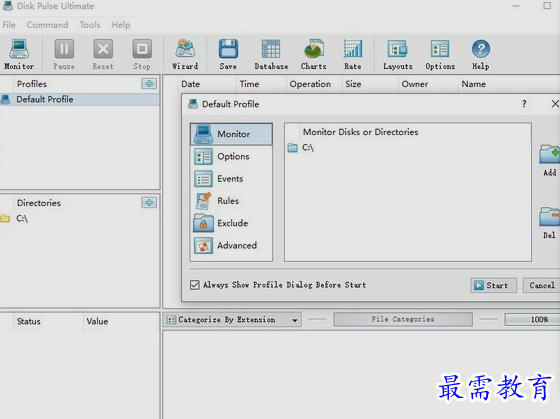
Task: Open the Database tool
Action: (x=271, y=54)
